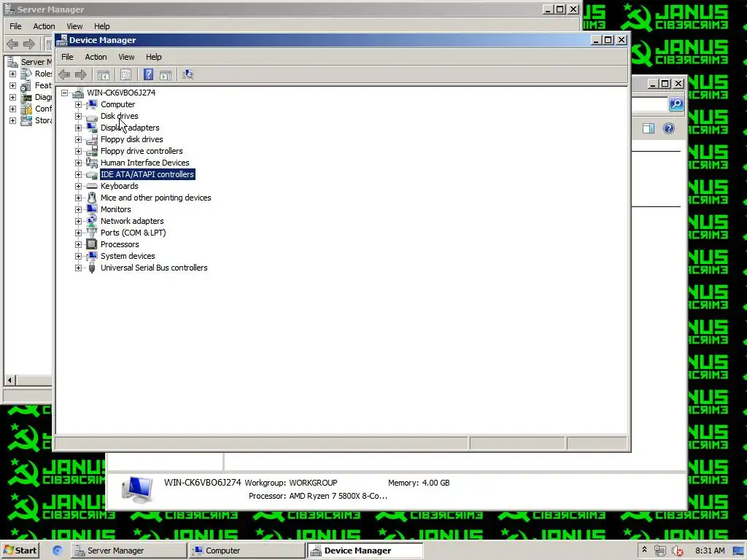Screen dimensions: 747x560
Task: Click Back arrow in Device Manager toolbar
Action: [x=64, y=74]
